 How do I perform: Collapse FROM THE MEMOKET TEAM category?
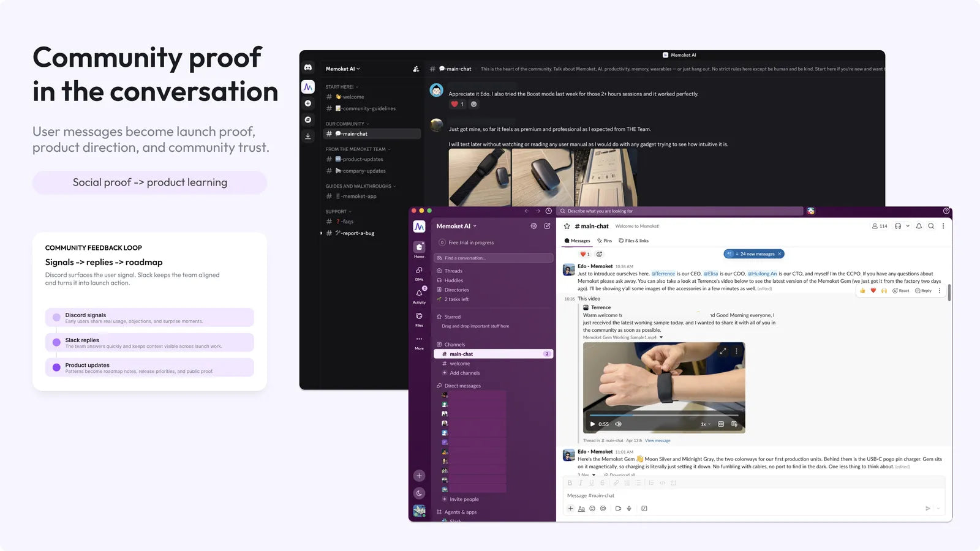(358, 149)
